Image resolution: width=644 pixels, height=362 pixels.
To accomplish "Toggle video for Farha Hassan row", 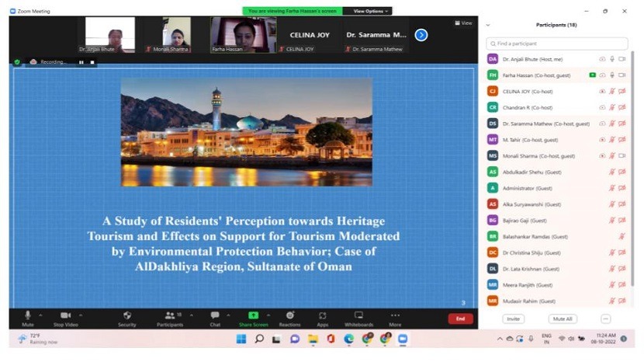I will [x=622, y=75].
